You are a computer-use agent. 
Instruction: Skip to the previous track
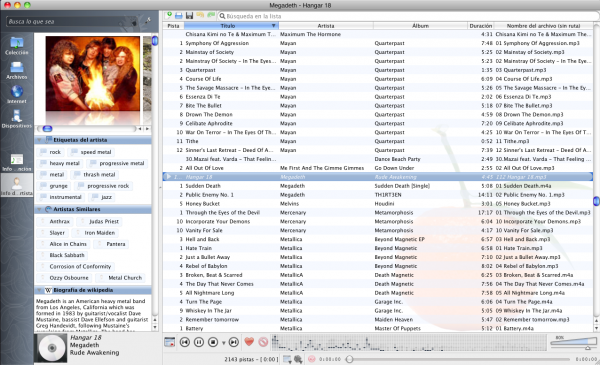tap(185, 342)
